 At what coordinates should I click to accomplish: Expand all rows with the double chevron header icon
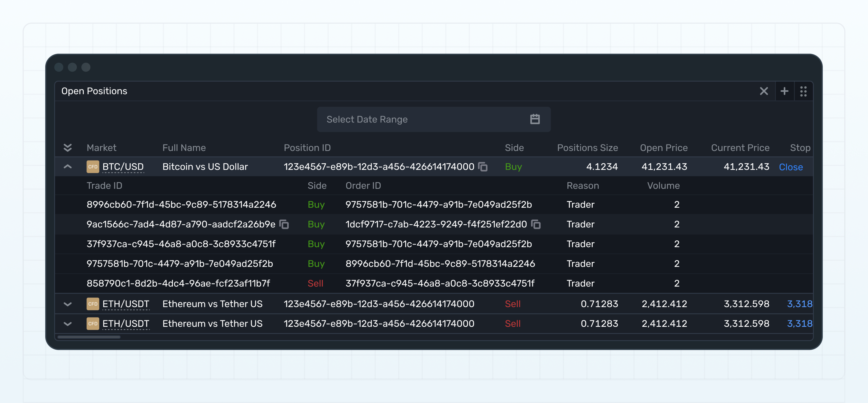68,148
